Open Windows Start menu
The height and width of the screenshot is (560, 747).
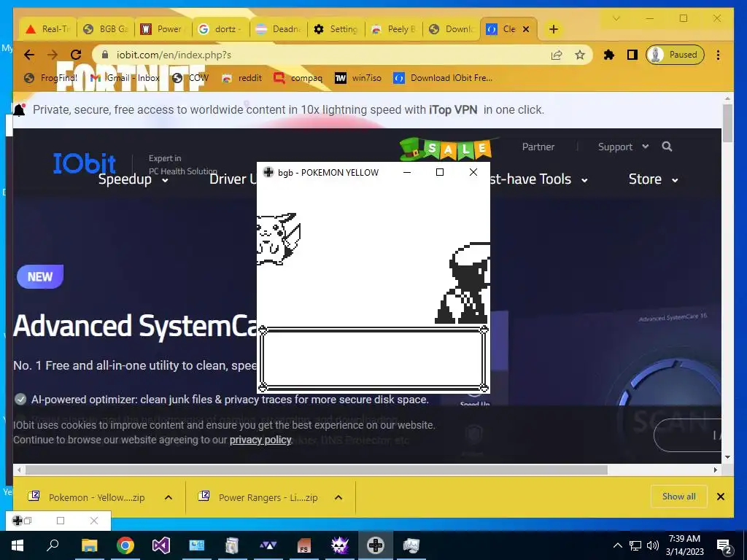(18, 545)
